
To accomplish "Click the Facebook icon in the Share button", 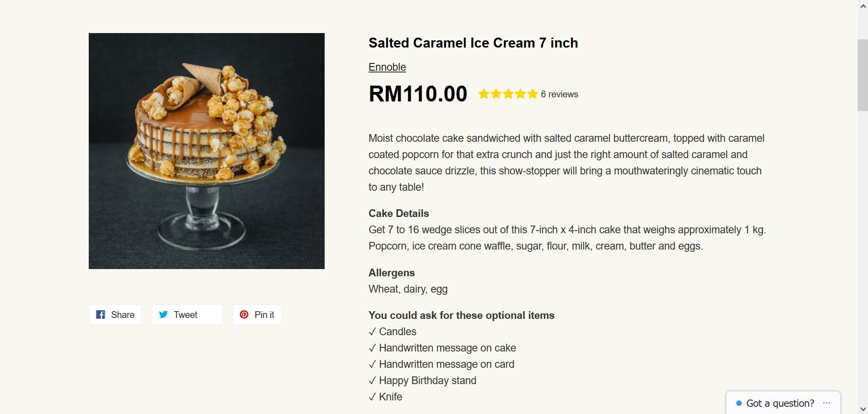I will 101,314.
